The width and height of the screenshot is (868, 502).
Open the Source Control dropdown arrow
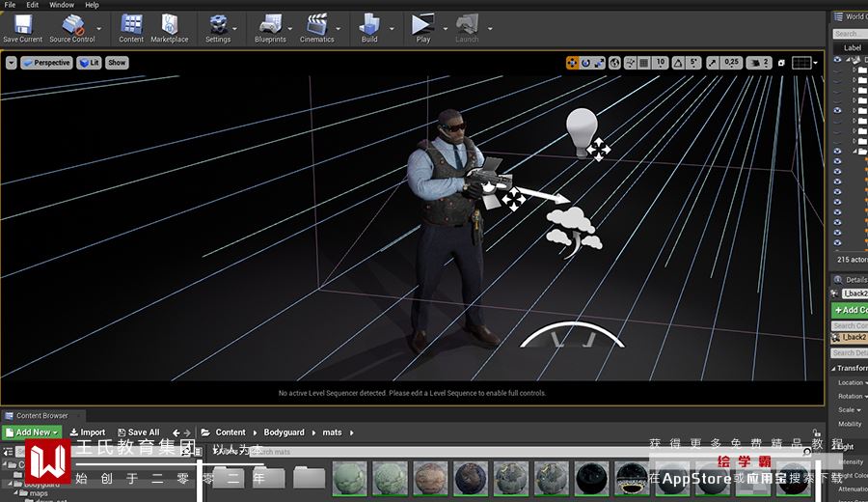pyautogui.click(x=99, y=28)
